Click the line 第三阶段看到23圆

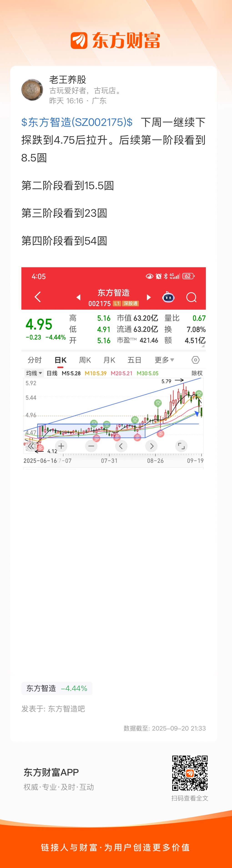(64, 213)
